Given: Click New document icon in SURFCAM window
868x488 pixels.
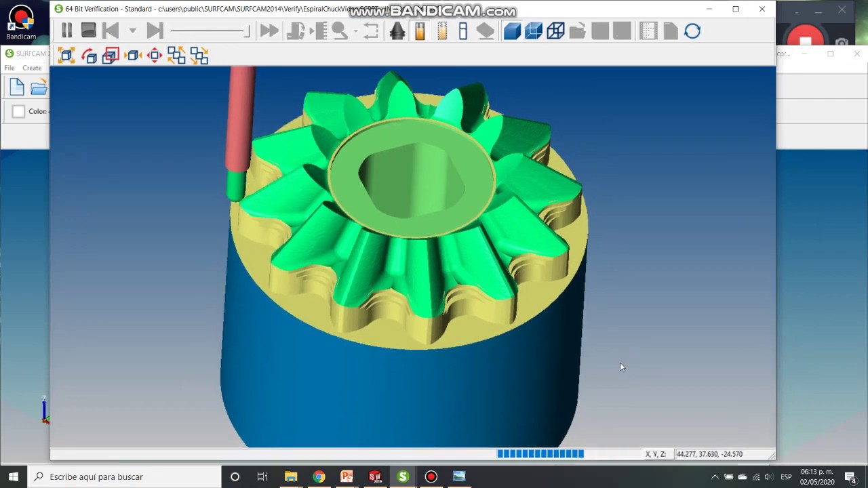Looking at the screenshot, I should [x=17, y=87].
